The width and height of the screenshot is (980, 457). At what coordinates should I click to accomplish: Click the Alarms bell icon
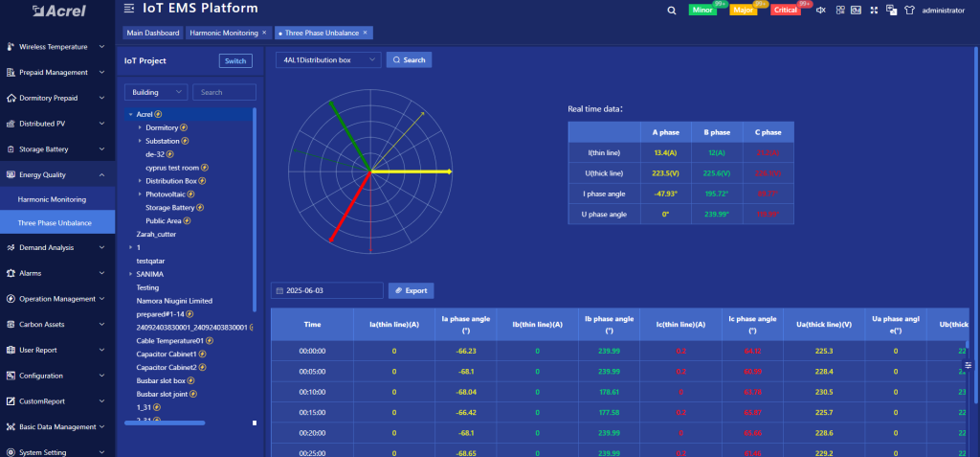point(10,274)
